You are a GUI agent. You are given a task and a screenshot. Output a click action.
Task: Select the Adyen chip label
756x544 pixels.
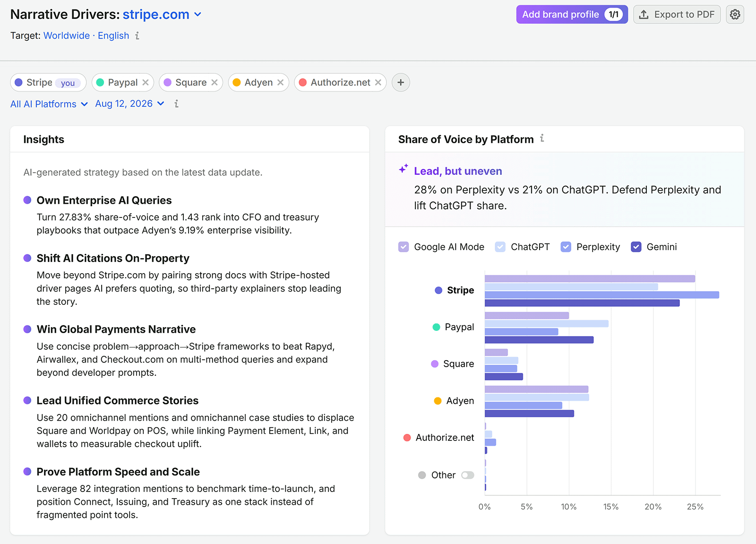point(258,82)
